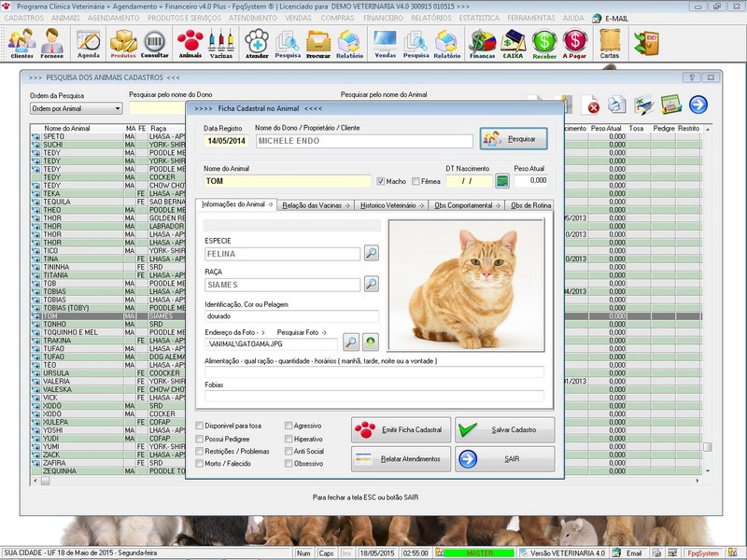Click the cat photo thumbnail

466,286
